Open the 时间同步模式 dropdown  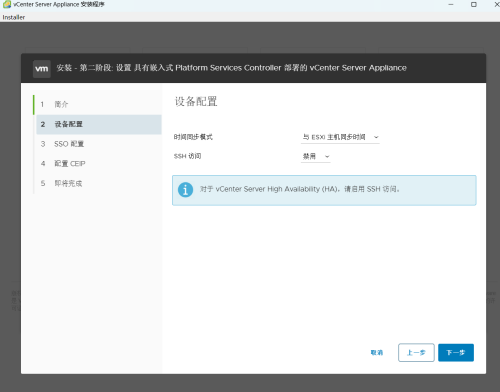(340, 137)
